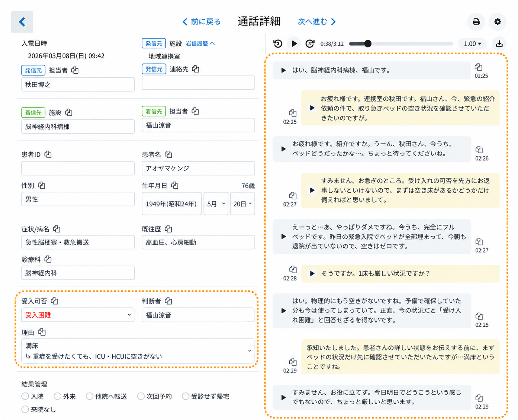Go to 前に戻る previous call

(x=201, y=22)
